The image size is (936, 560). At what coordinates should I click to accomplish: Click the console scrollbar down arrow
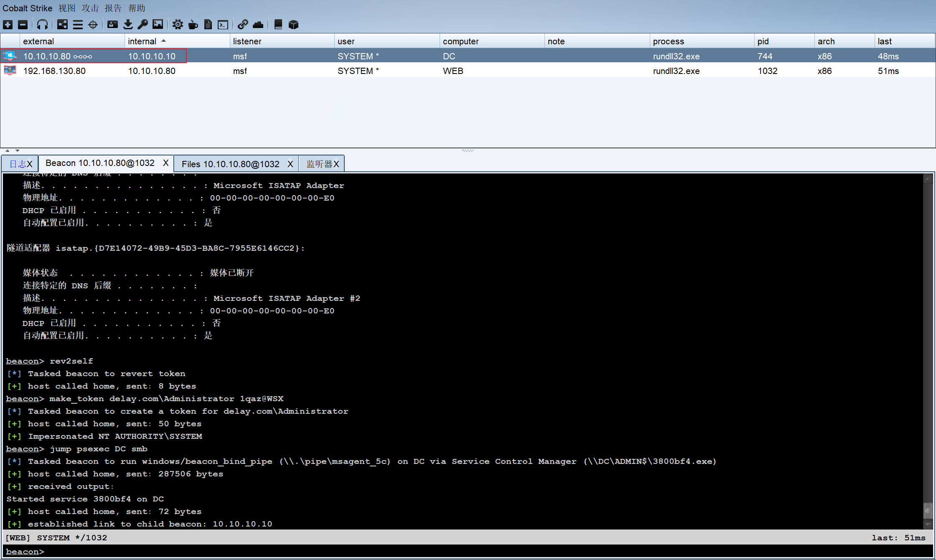pyautogui.click(x=928, y=524)
